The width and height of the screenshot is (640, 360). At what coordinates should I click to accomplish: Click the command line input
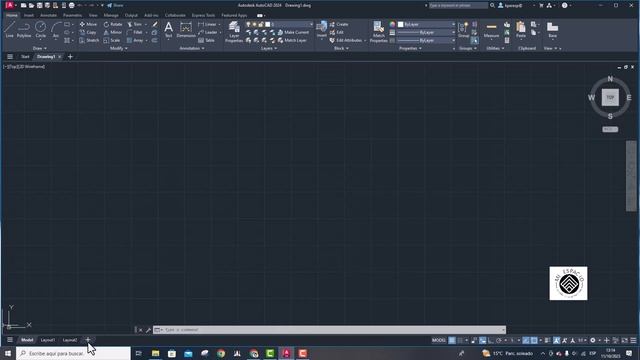(x=329, y=330)
